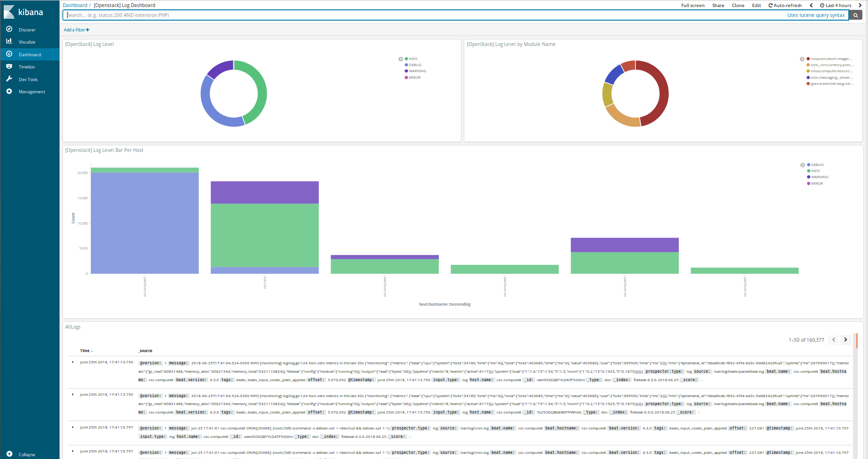
Task: Expand the first log entry row details
Action: (x=73, y=362)
